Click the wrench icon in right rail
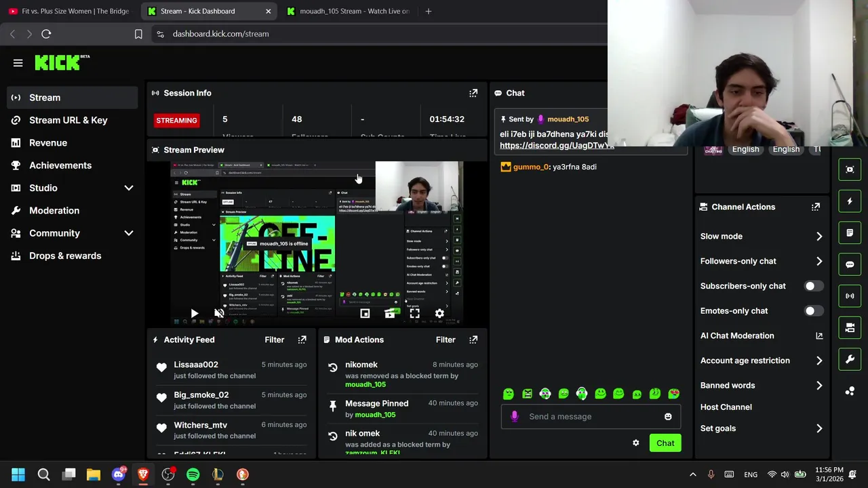Screen dimensions: 868x488 click(x=850, y=359)
